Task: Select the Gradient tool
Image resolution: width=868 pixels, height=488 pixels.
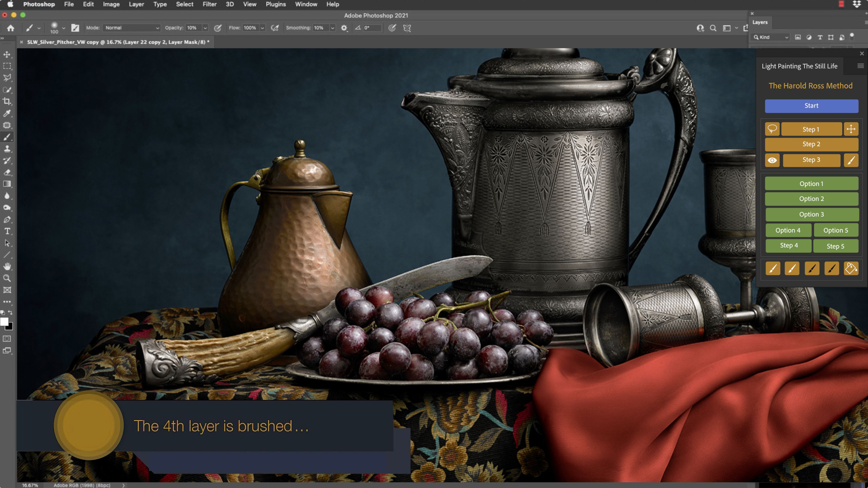Action: click(x=7, y=184)
